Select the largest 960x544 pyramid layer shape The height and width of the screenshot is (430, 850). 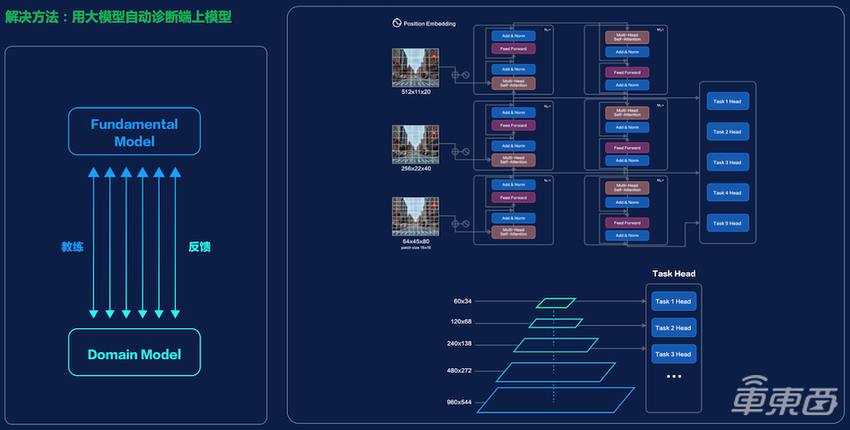[555, 401]
